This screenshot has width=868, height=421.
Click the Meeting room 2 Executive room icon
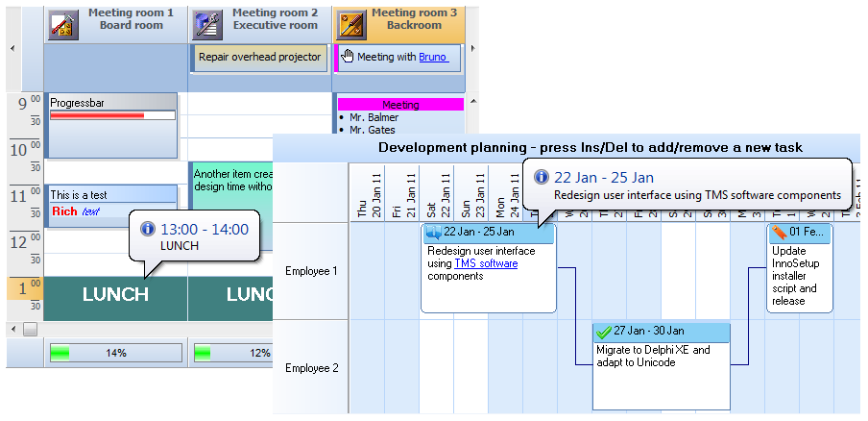(208, 25)
